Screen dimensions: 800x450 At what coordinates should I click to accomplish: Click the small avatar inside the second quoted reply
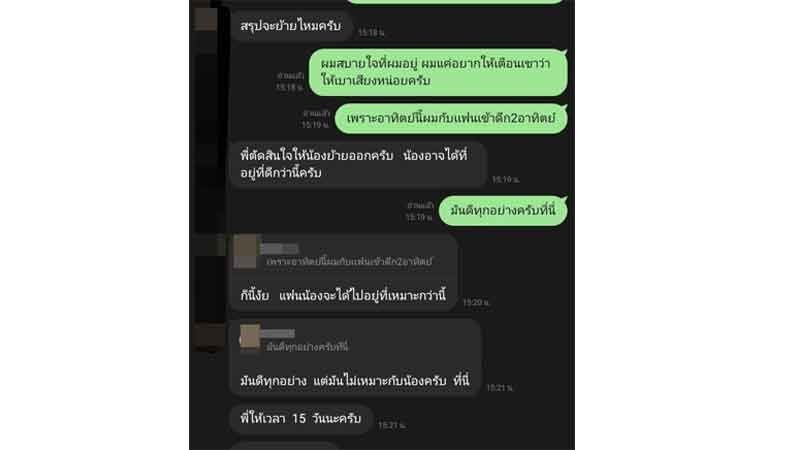250,336
